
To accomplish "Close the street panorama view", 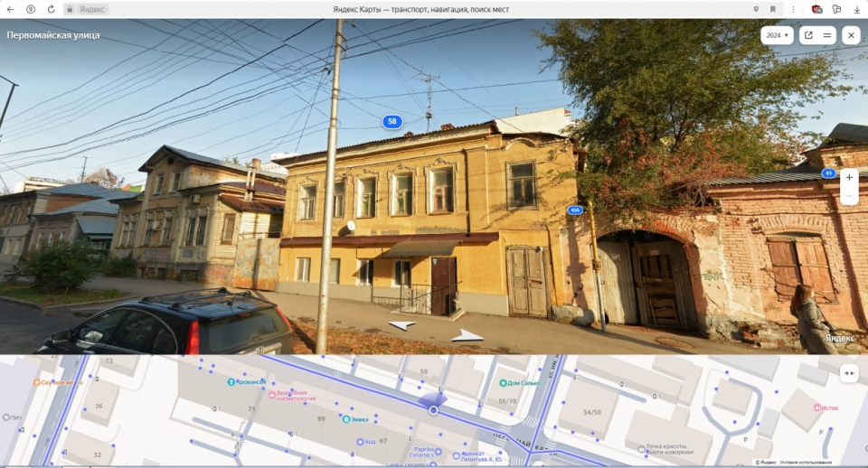I will click(x=851, y=35).
